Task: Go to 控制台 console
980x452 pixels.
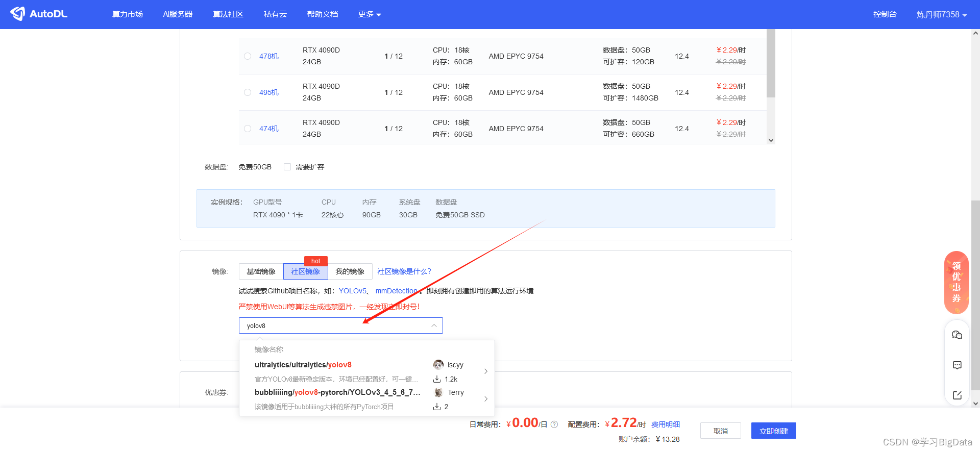Action: 885,14
